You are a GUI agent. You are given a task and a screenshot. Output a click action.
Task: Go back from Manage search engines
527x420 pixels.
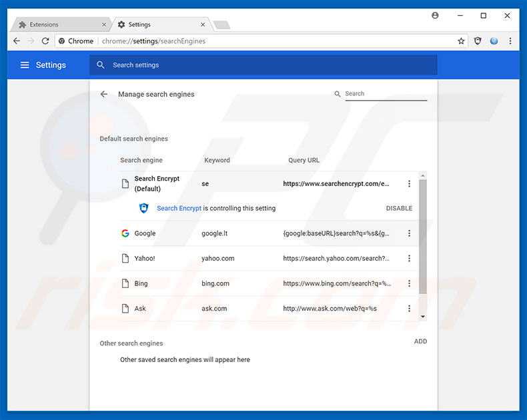click(x=104, y=94)
